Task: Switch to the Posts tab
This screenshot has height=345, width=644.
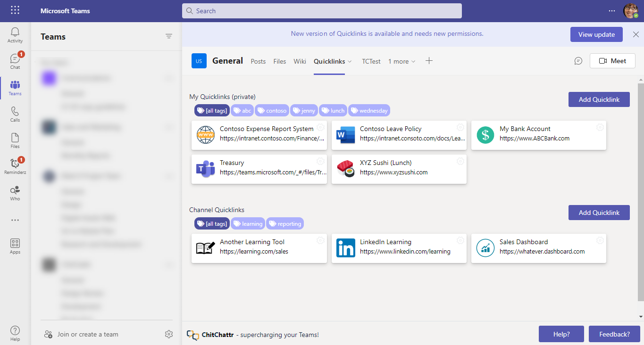Action: 258,61
